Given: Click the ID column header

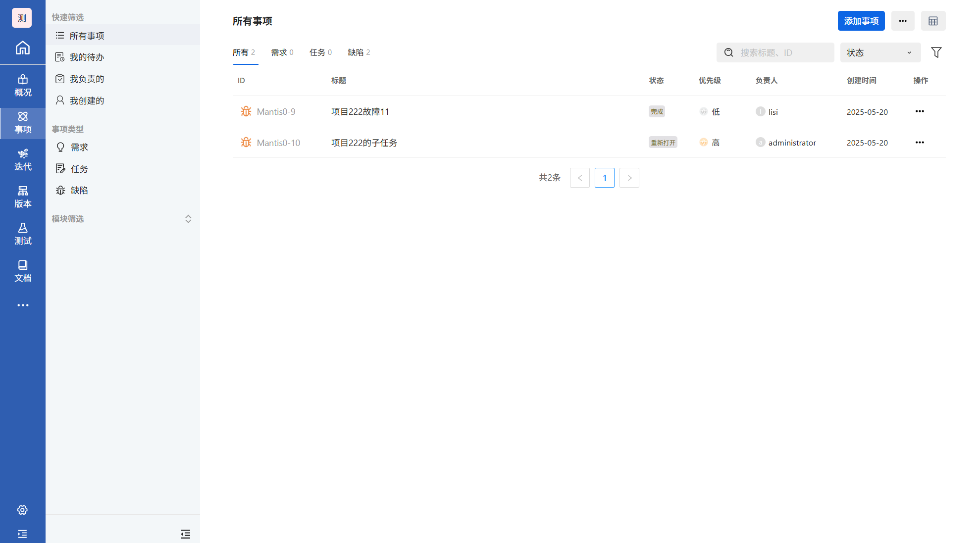Looking at the screenshot, I should tap(241, 81).
